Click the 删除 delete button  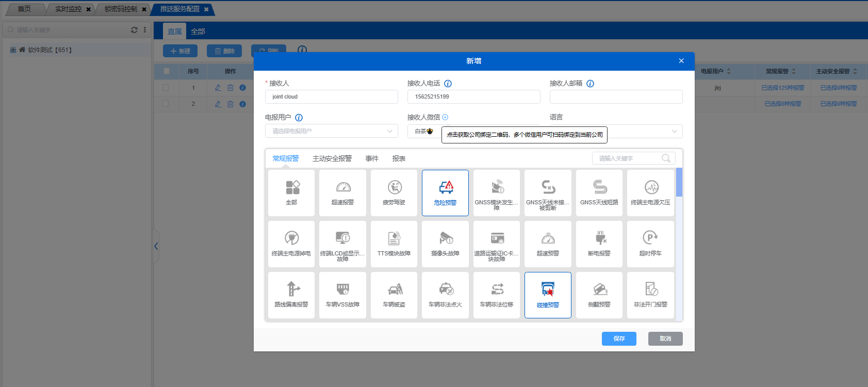[x=224, y=51]
